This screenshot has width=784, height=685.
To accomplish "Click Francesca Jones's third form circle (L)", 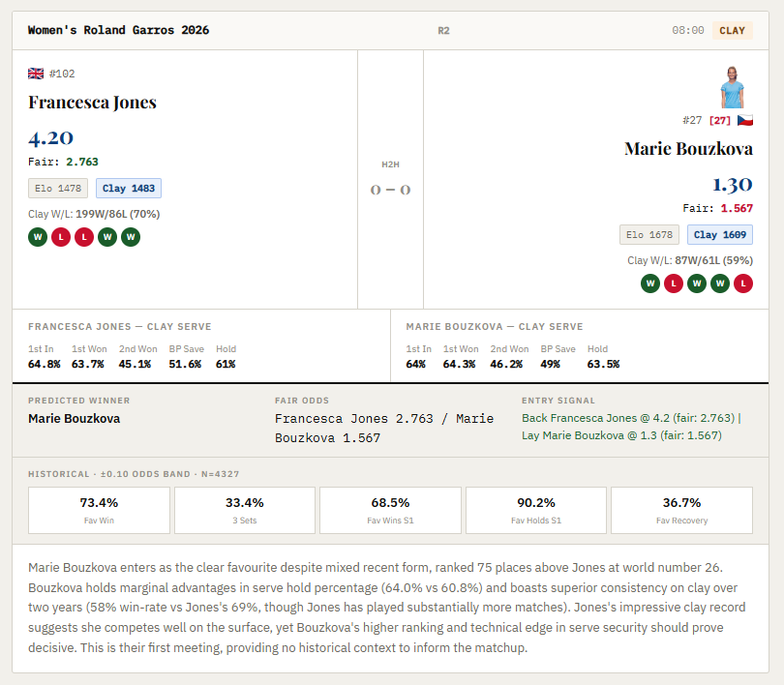I will pos(84,237).
